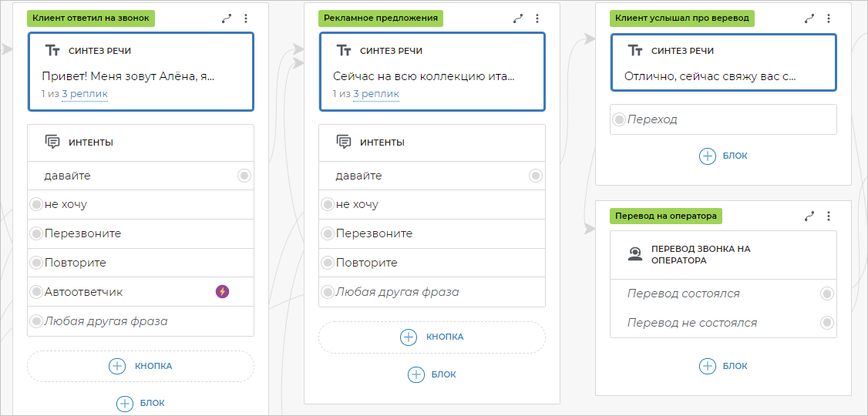The width and height of the screenshot is (868, 416).
Task: Click connector circle beside Перевод не состоялся
Action: (x=826, y=323)
